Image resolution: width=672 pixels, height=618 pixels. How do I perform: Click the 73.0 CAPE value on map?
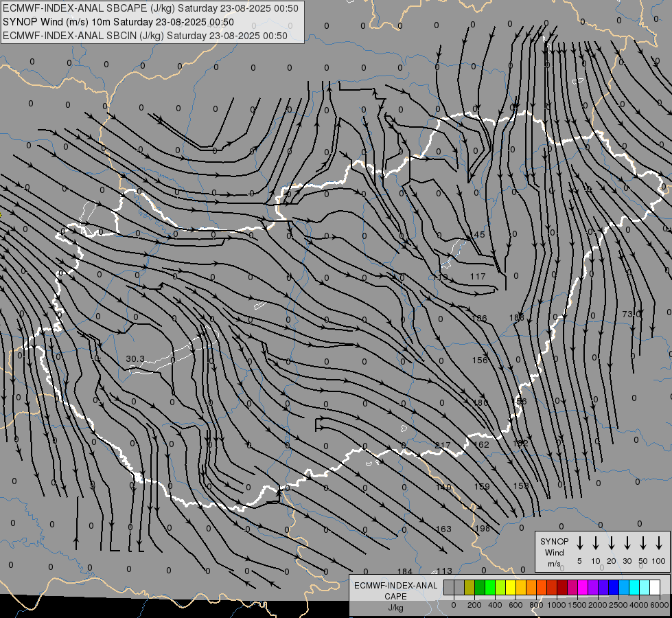pos(632,314)
